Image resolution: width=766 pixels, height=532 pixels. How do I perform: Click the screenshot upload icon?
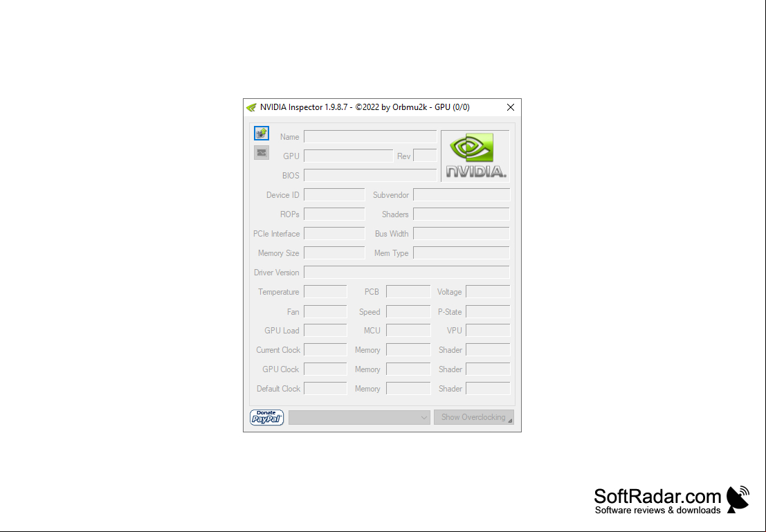[262, 133]
